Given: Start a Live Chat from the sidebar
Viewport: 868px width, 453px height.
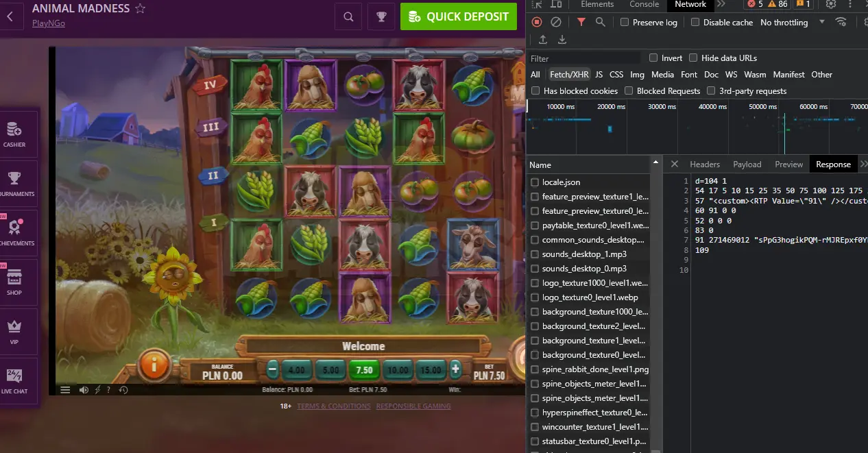Looking at the screenshot, I should coord(14,381).
